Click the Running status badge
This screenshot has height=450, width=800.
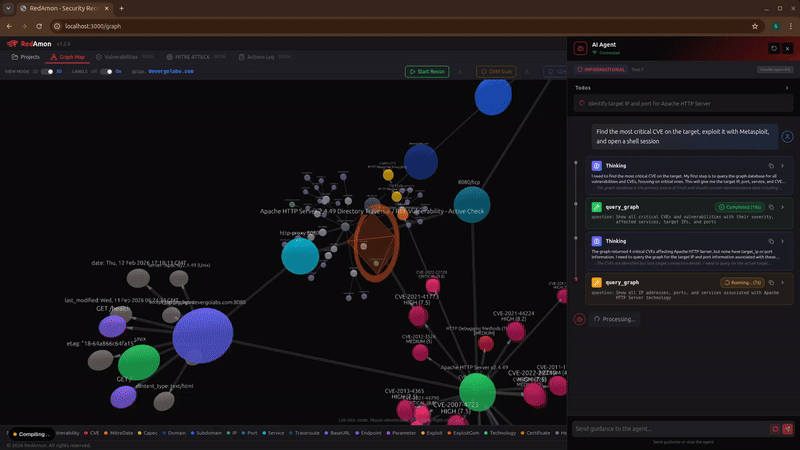[x=742, y=282]
